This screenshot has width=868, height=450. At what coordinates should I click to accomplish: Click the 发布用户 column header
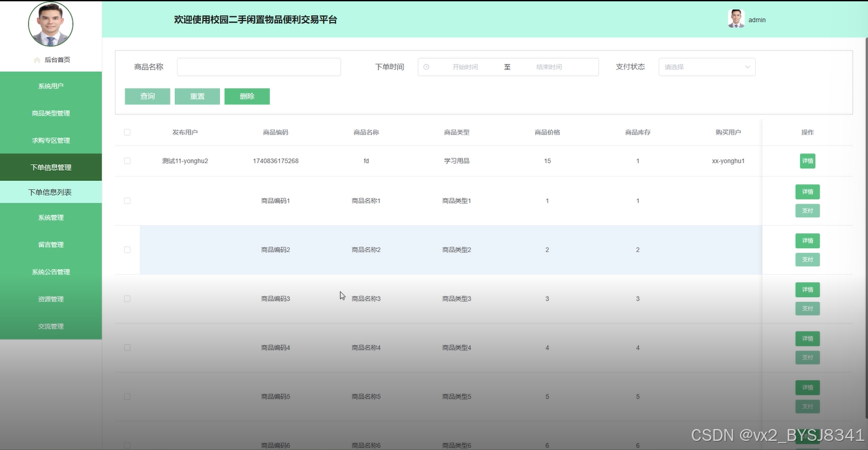pyautogui.click(x=185, y=132)
